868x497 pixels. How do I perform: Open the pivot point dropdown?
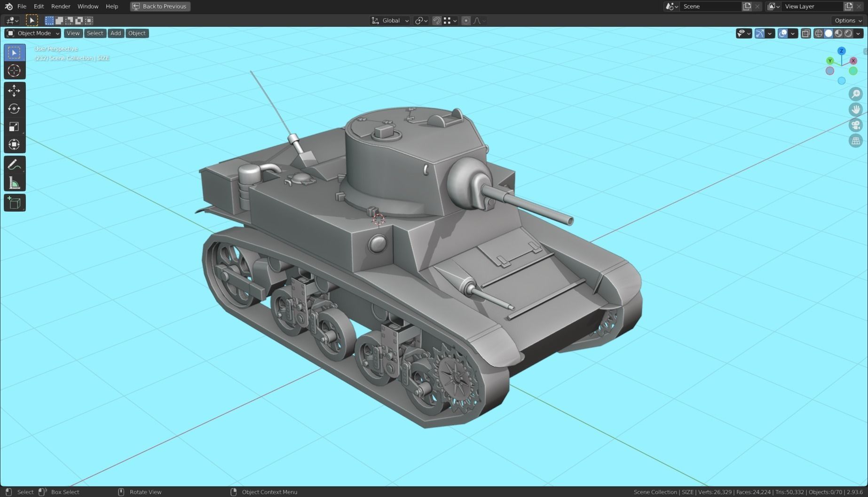421,20
